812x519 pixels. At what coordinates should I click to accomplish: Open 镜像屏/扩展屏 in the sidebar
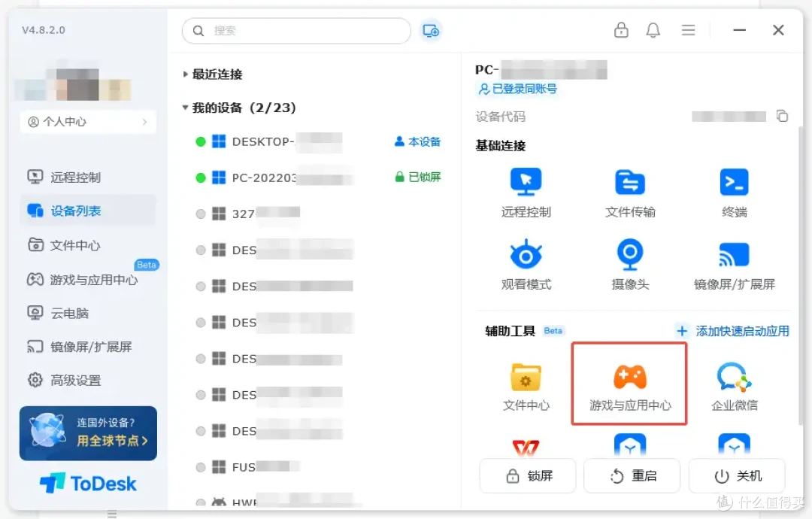(87, 347)
